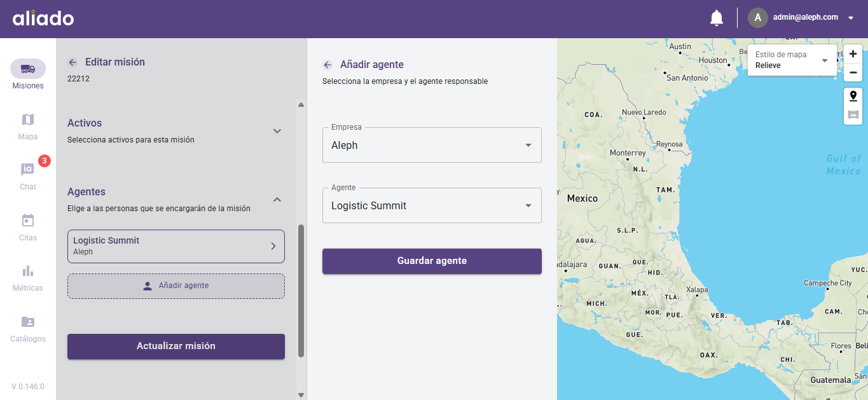Expand the Activos section
Screen dimensions: 868x400
click(x=277, y=131)
